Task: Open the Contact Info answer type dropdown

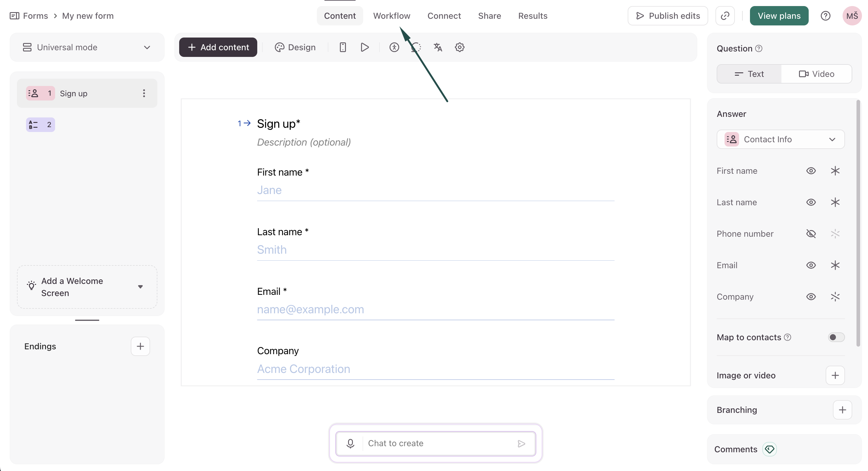Action: click(781, 140)
